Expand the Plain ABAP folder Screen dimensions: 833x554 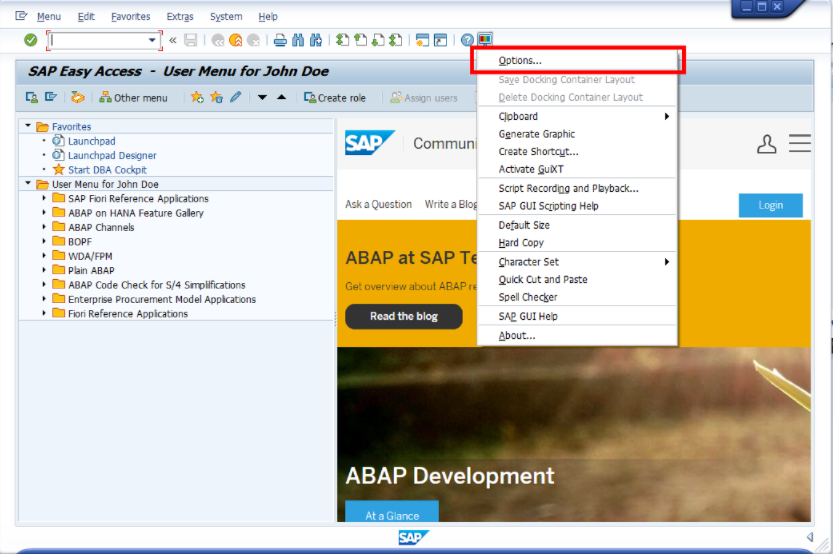pos(44,270)
